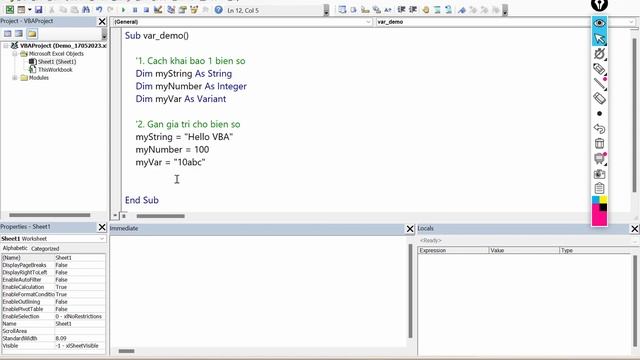Screen dimensions: 640x360
Task: Click the clipboard icon in overlay
Action: (599, 188)
